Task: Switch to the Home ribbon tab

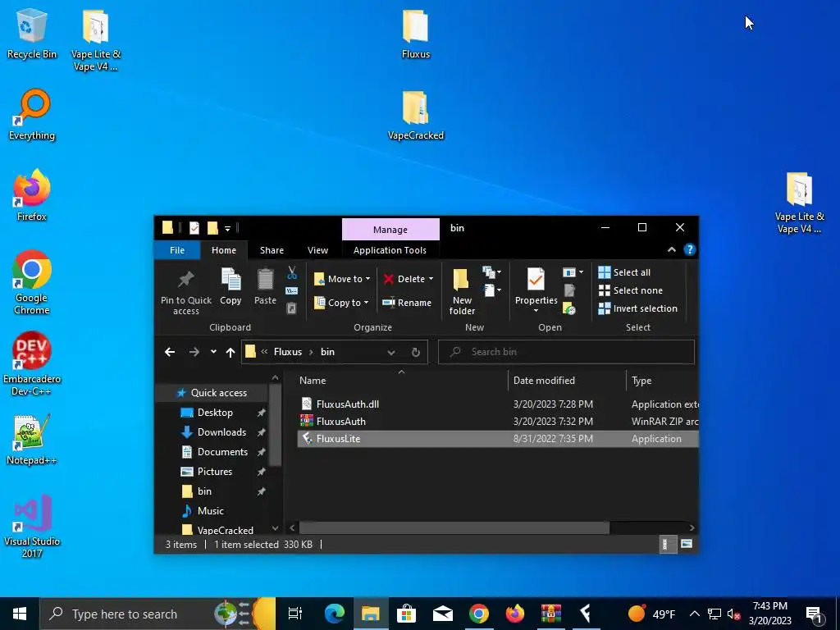Action: pos(223,250)
